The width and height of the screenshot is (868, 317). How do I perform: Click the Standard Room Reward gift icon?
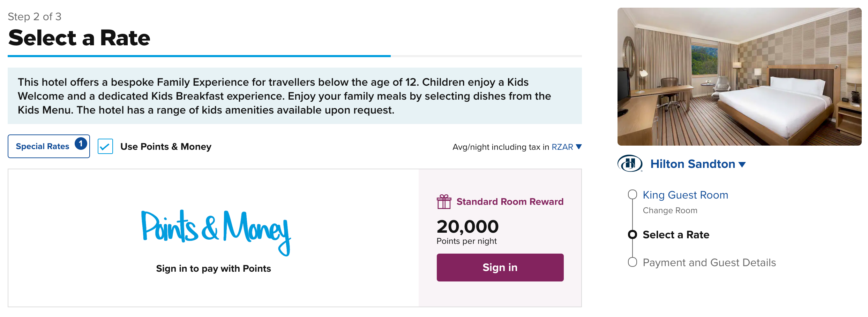click(444, 202)
